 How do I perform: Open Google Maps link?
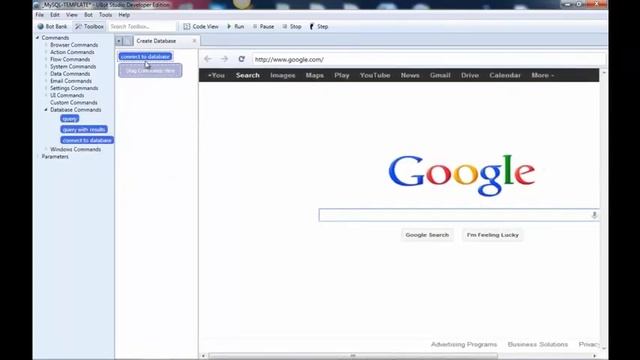315,76
